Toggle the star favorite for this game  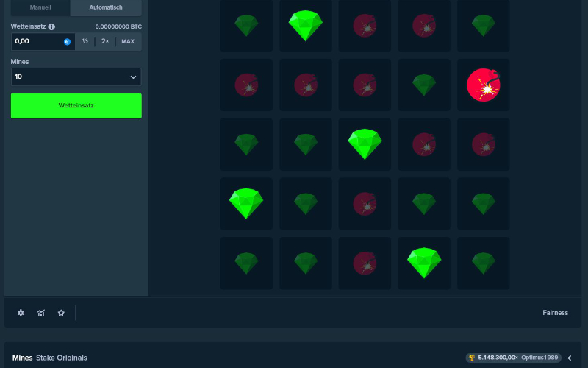[61, 313]
